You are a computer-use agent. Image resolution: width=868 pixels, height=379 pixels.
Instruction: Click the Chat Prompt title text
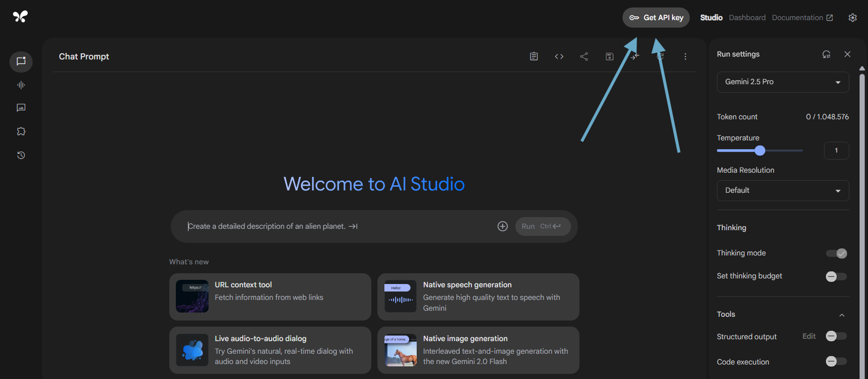pos(84,57)
